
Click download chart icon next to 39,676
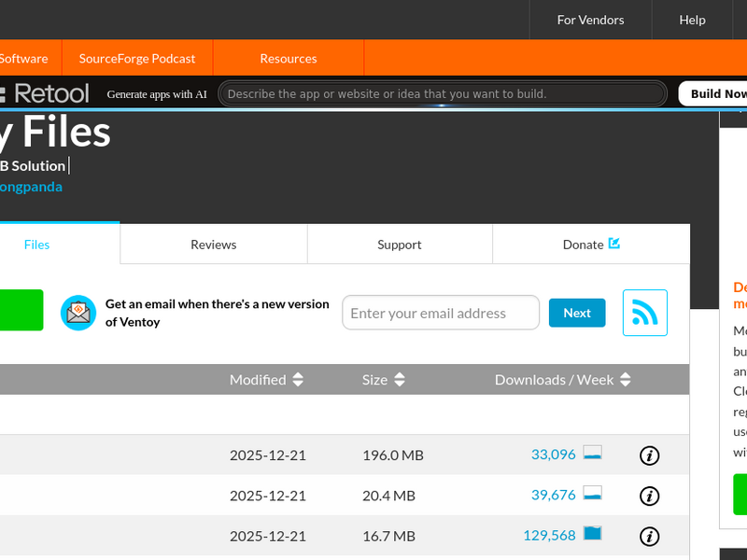(x=593, y=493)
